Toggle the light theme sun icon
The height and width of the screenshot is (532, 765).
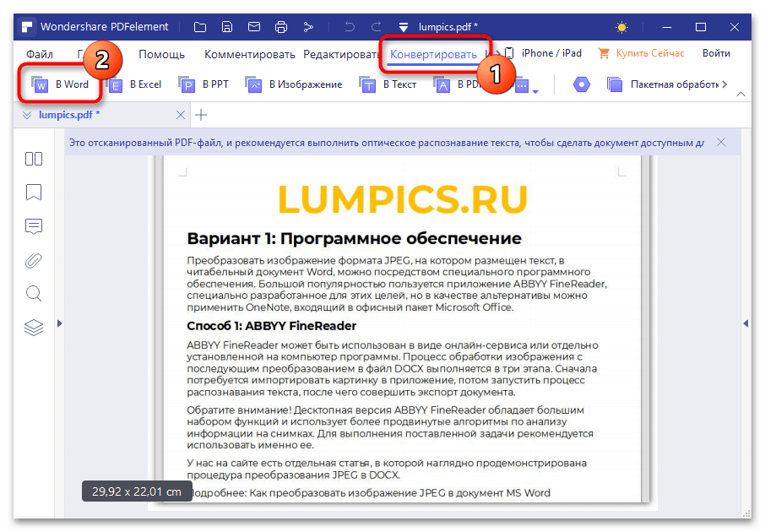621,27
